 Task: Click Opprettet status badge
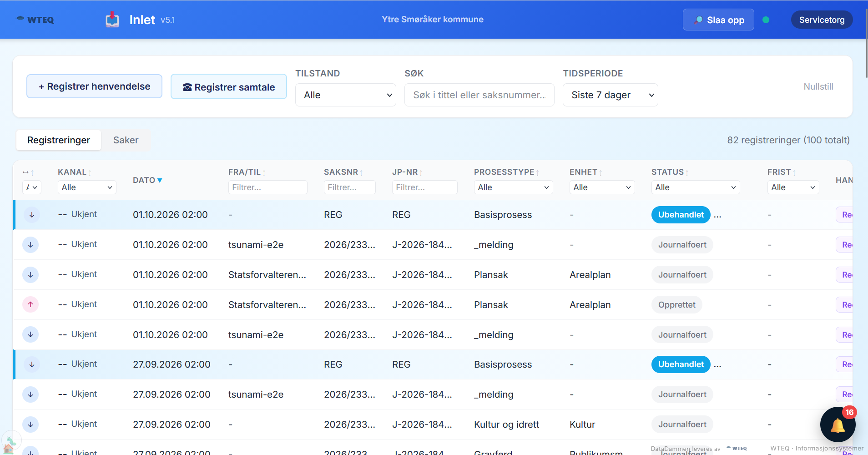click(x=677, y=304)
